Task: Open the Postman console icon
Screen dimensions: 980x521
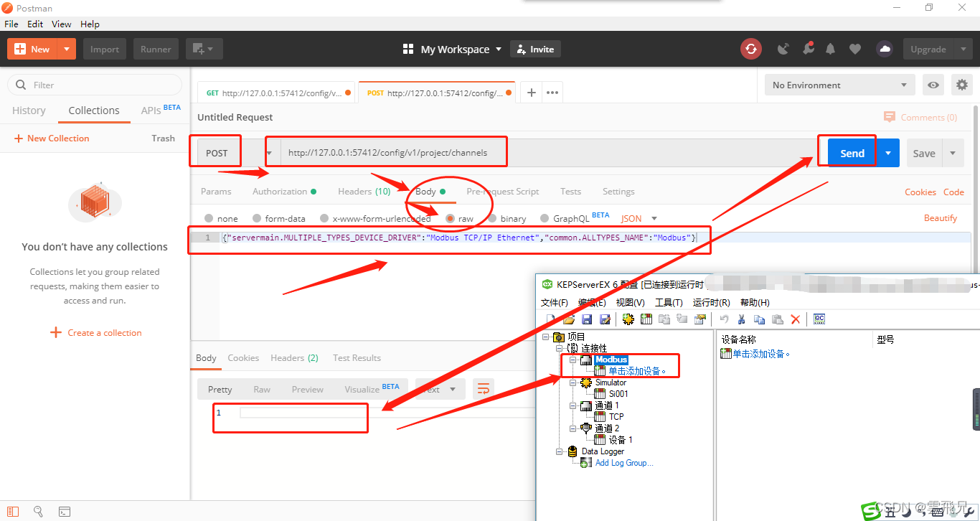Action: point(65,512)
